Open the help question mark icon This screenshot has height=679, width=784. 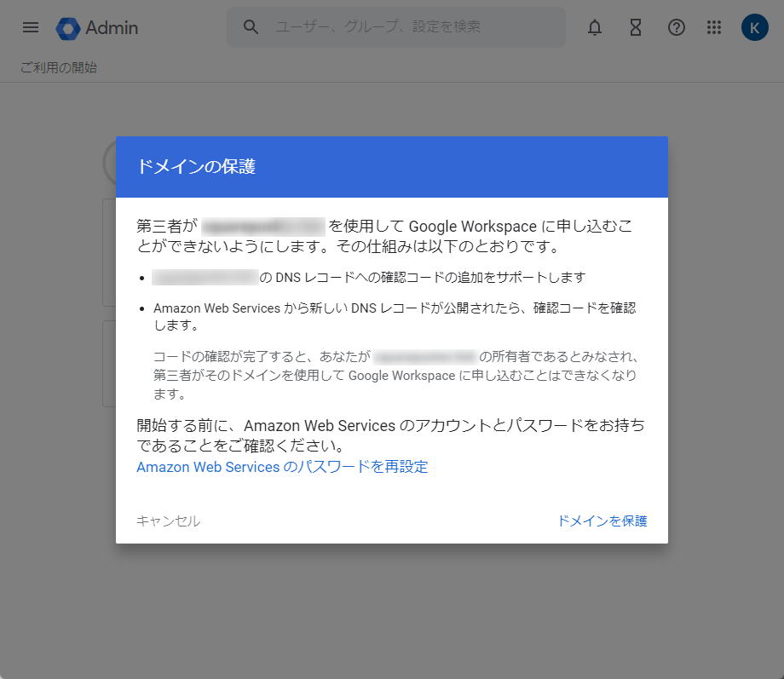tap(676, 27)
